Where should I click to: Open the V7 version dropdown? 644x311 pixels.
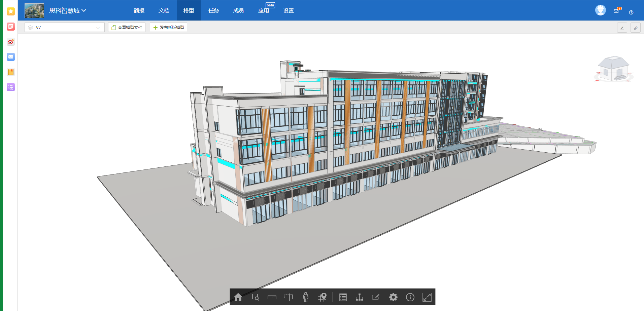pos(64,27)
